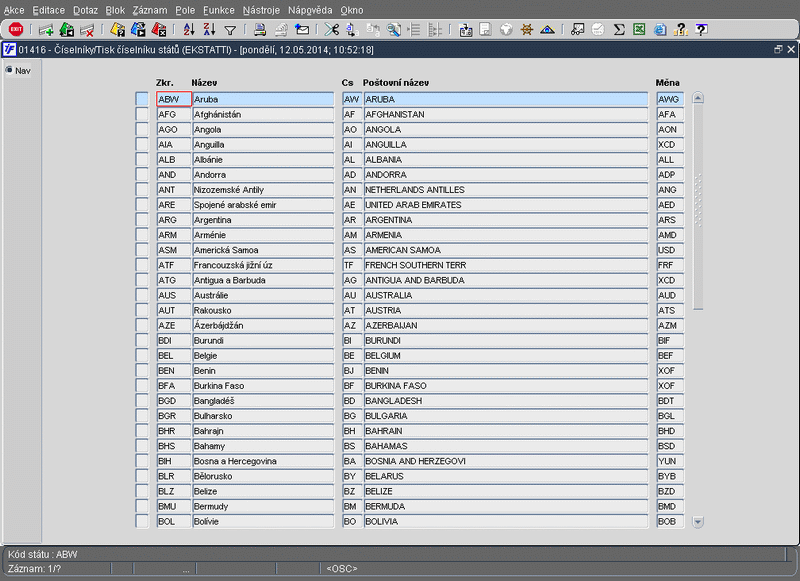
Task: Click the sigma sum icon
Action: [619, 30]
